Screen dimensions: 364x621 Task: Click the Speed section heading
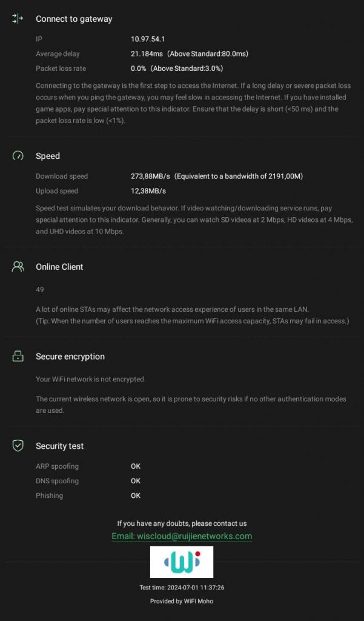tap(48, 156)
